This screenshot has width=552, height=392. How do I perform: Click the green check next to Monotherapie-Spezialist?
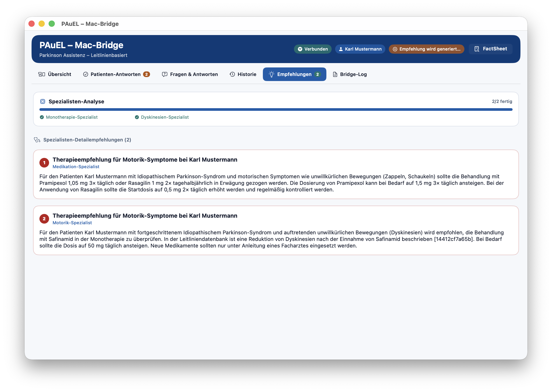(42, 117)
